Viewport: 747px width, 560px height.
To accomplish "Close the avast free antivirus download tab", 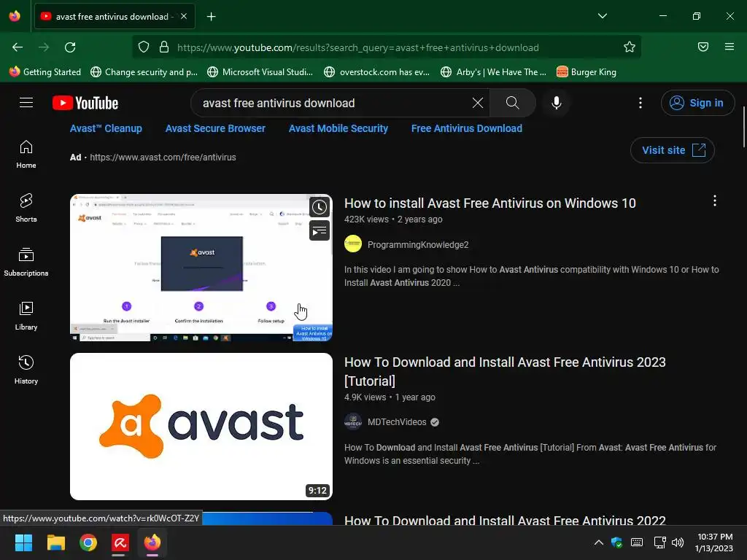I will (184, 16).
